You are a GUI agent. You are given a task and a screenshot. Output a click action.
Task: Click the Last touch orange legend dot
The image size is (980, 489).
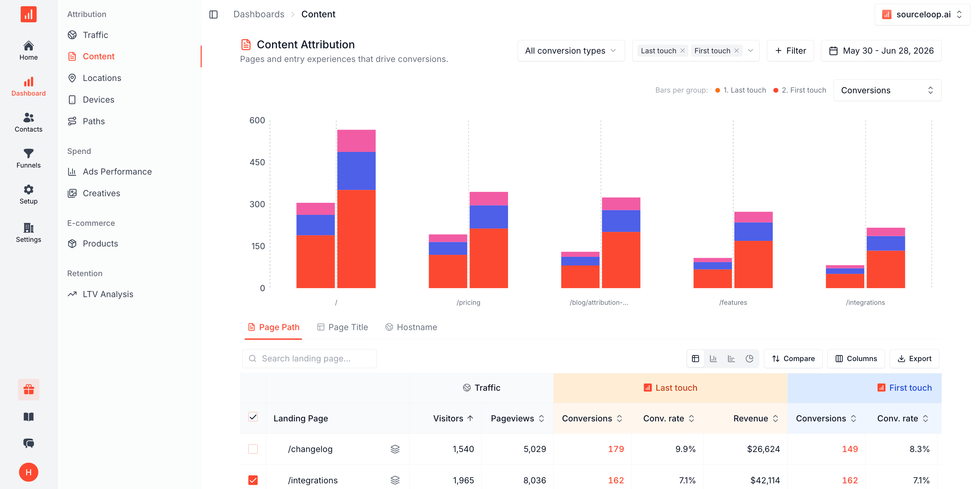coord(717,90)
